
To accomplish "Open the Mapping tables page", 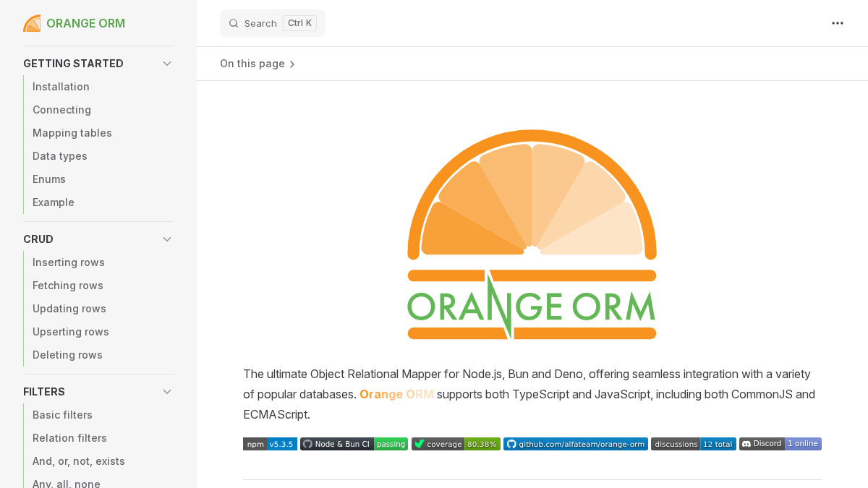I will [x=72, y=133].
